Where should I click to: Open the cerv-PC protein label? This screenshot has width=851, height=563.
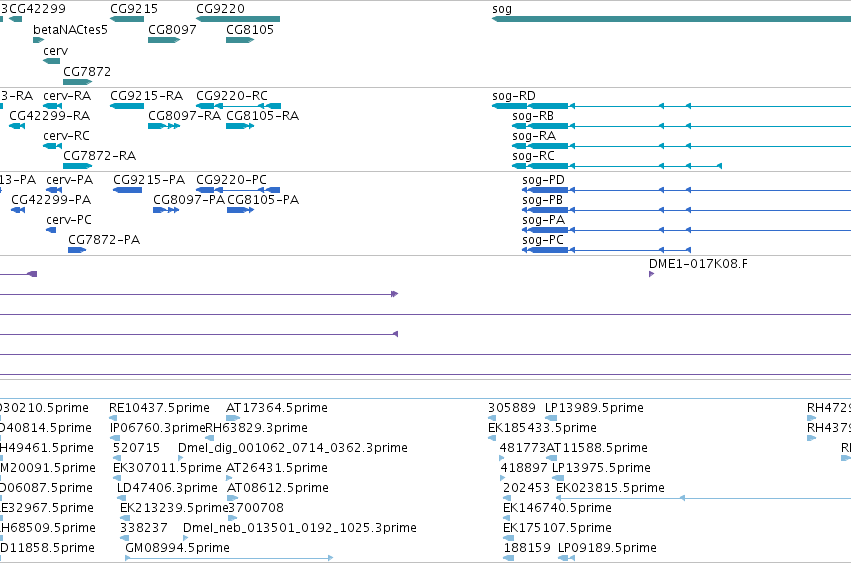pyautogui.click(x=69, y=220)
